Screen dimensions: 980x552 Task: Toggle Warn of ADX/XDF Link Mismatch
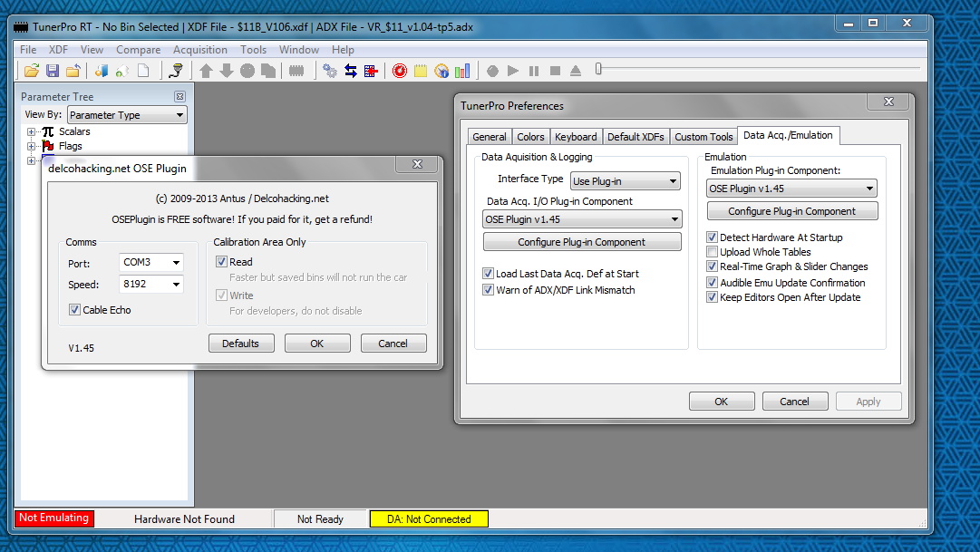tap(488, 289)
